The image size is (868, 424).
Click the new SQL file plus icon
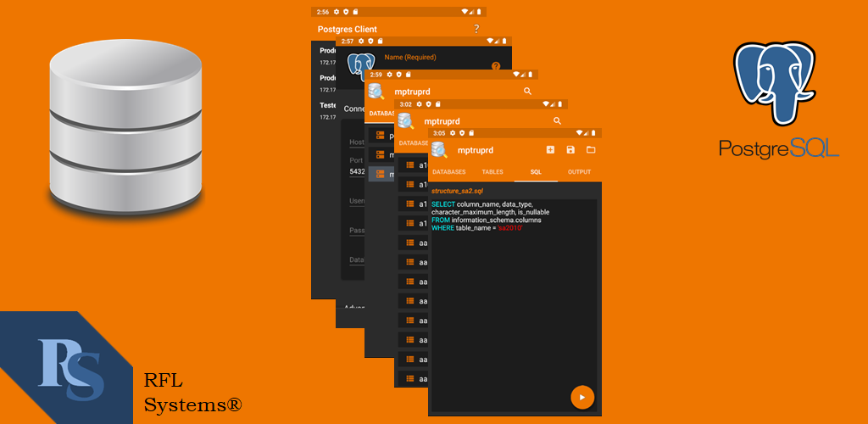pyautogui.click(x=550, y=149)
